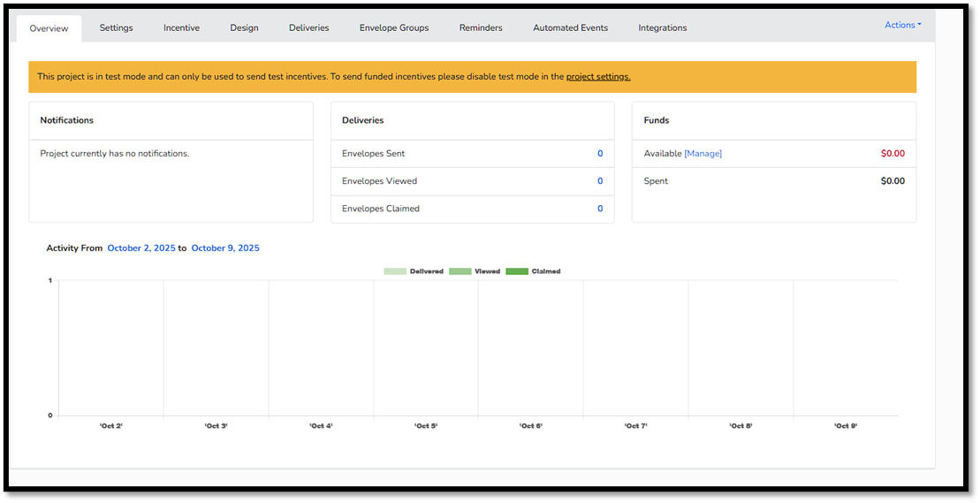Click the Available funds $0.00 value
This screenshot has width=980, height=503.
point(893,153)
